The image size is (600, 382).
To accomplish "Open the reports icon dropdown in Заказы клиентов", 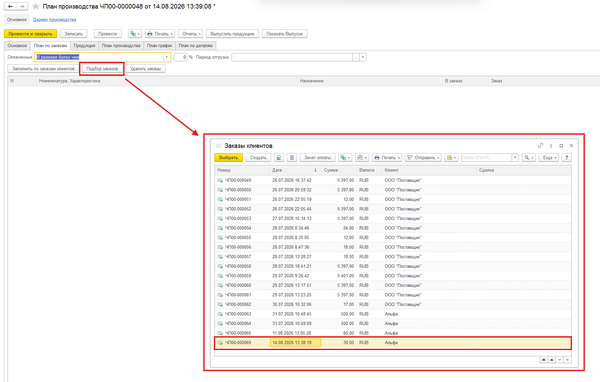I will (362, 157).
